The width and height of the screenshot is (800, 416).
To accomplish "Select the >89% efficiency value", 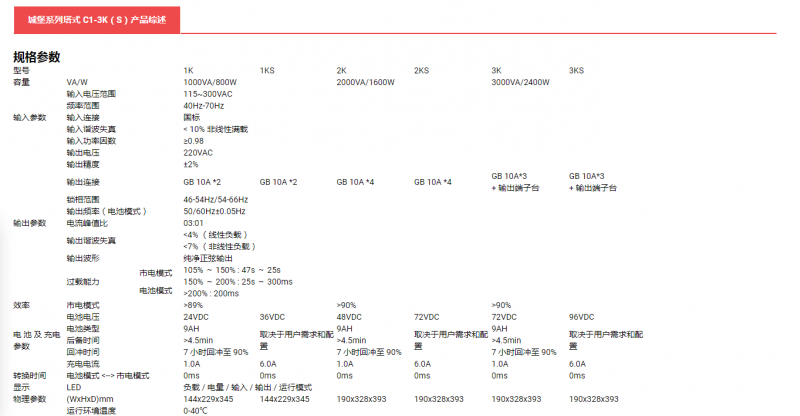I will click(x=193, y=305).
